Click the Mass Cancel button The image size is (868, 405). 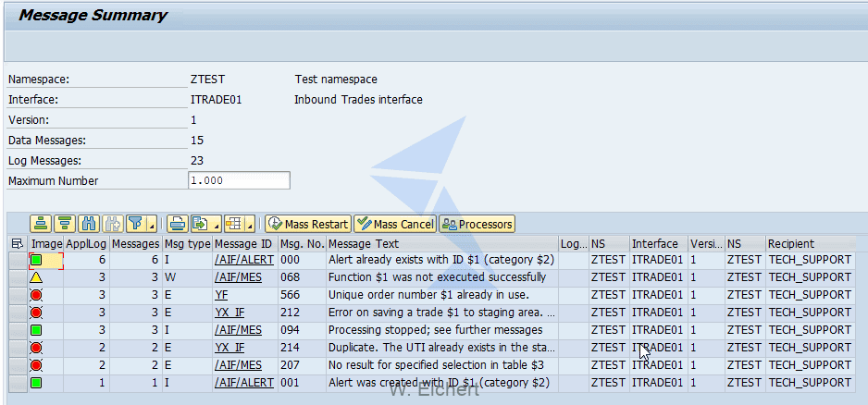coord(395,224)
